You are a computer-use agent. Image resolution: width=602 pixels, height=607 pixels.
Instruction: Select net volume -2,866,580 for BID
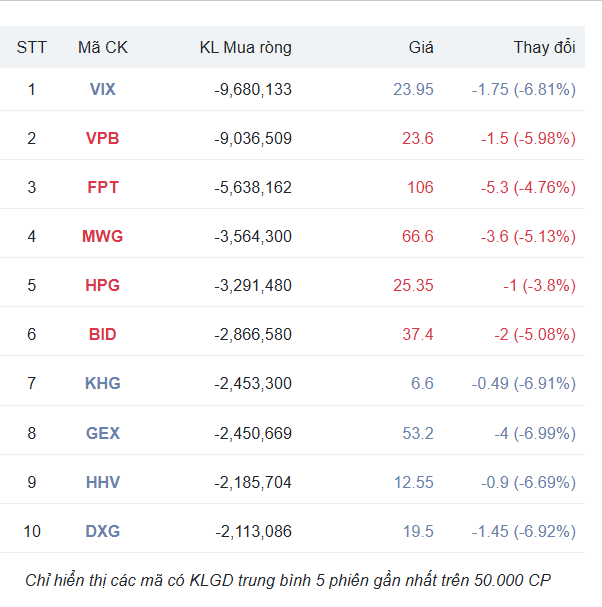(253, 335)
